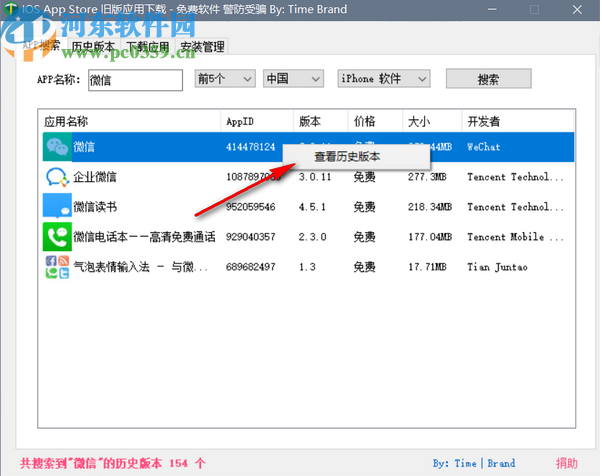Focus the APP名称 input field
Screen dimensions: 602x476
click(x=135, y=80)
